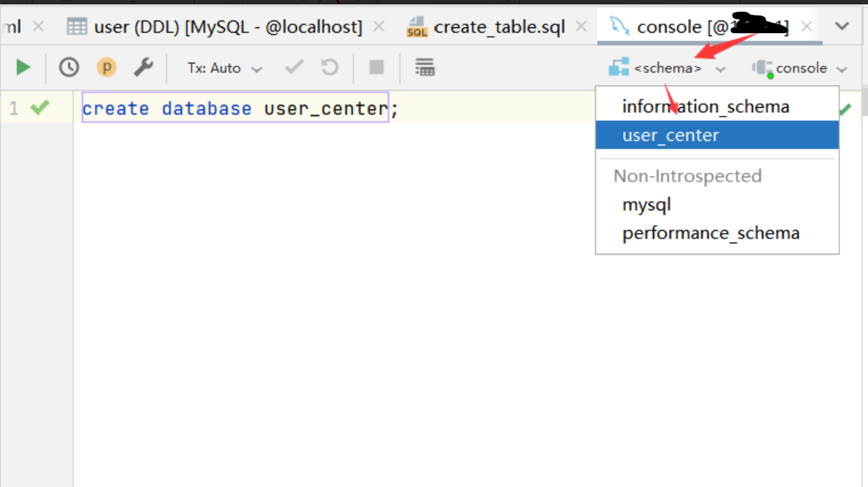This screenshot has height=487, width=868.
Task: Run the query with the green Execute button
Action: point(23,68)
